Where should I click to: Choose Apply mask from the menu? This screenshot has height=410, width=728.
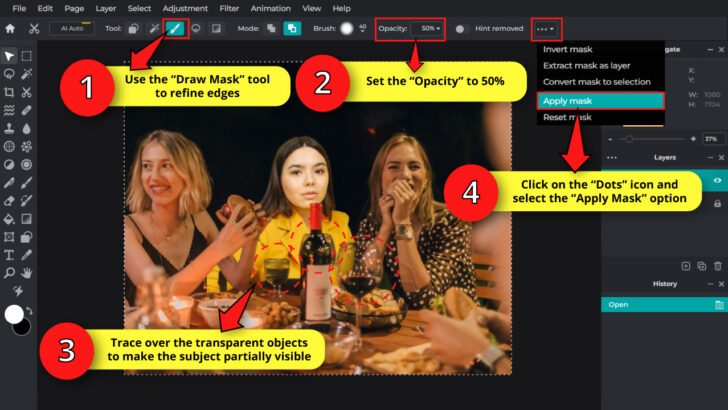(x=567, y=101)
